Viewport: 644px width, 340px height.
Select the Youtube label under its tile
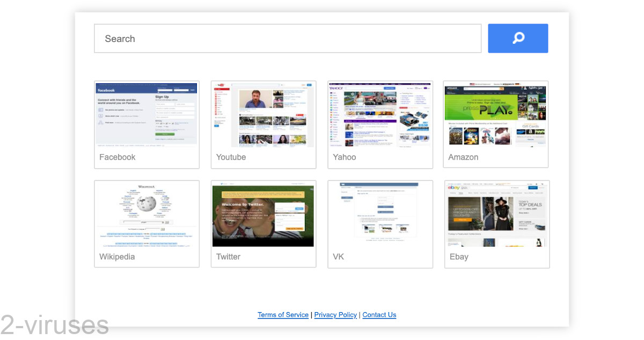(231, 157)
